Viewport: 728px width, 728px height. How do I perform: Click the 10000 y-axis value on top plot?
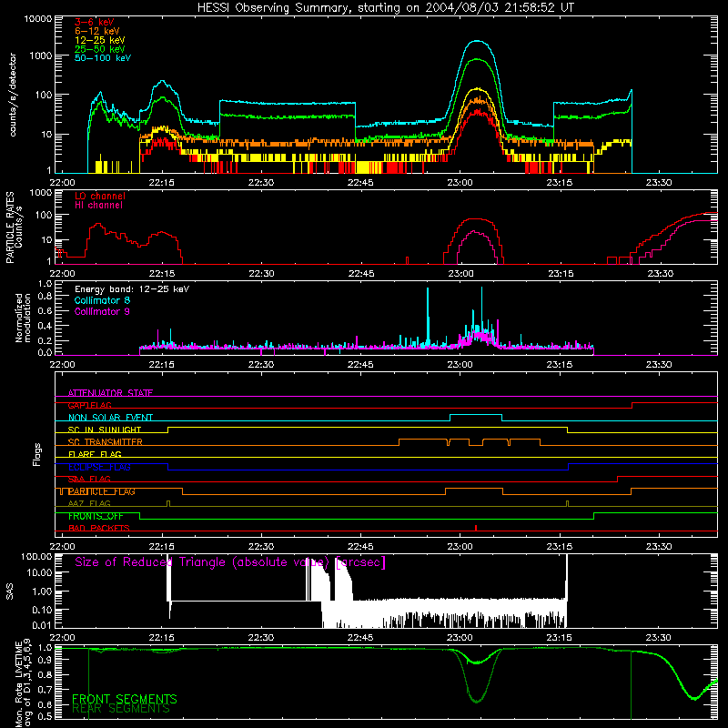click(x=38, y=19)
